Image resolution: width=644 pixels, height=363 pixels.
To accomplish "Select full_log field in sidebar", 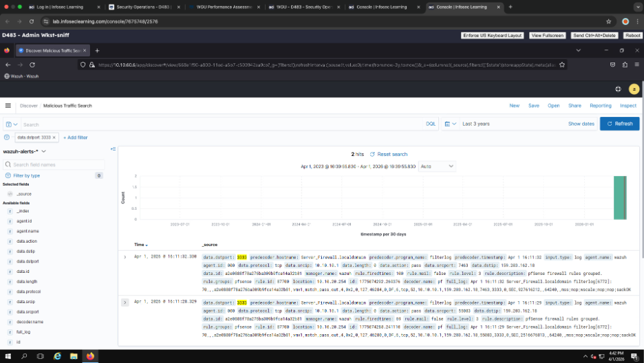I will [23, 332].
